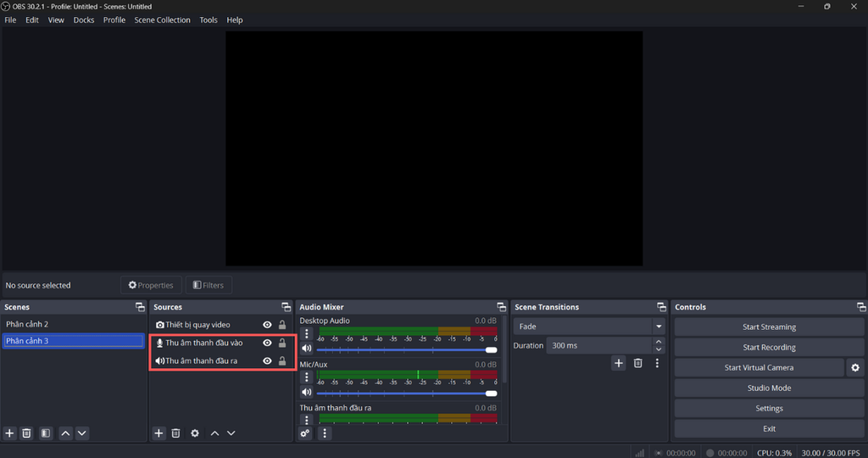
Task: Pop out the Scene Transitions dock
Action: click(661, 307)
